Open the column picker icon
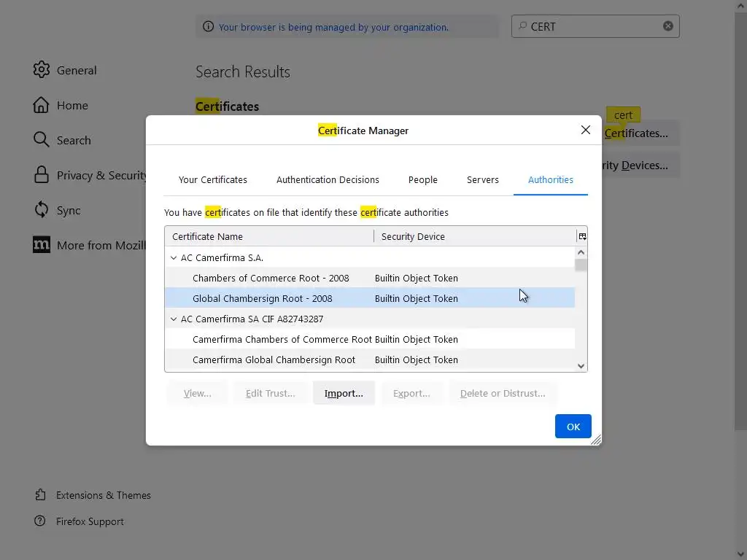 click(581, 236)
